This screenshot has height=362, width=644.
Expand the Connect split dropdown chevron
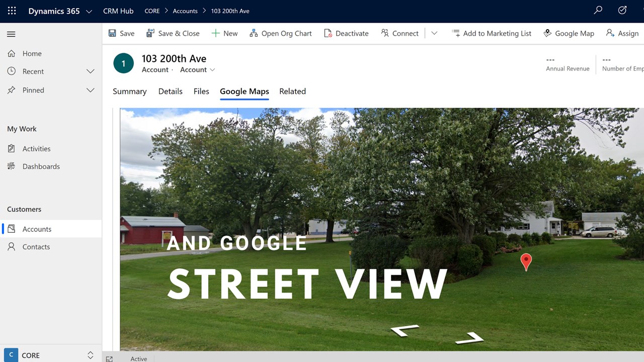(x=434, y=33)
